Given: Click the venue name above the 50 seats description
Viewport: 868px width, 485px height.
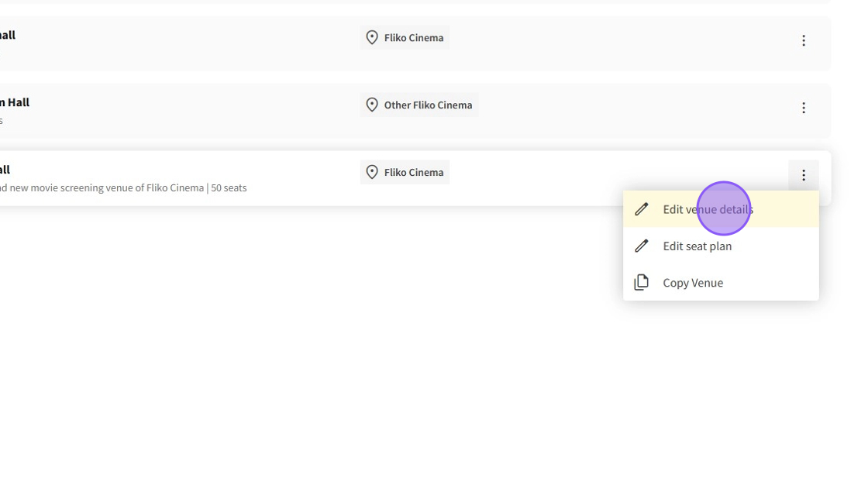Looking at the screenshot, I should click(5, 170).
